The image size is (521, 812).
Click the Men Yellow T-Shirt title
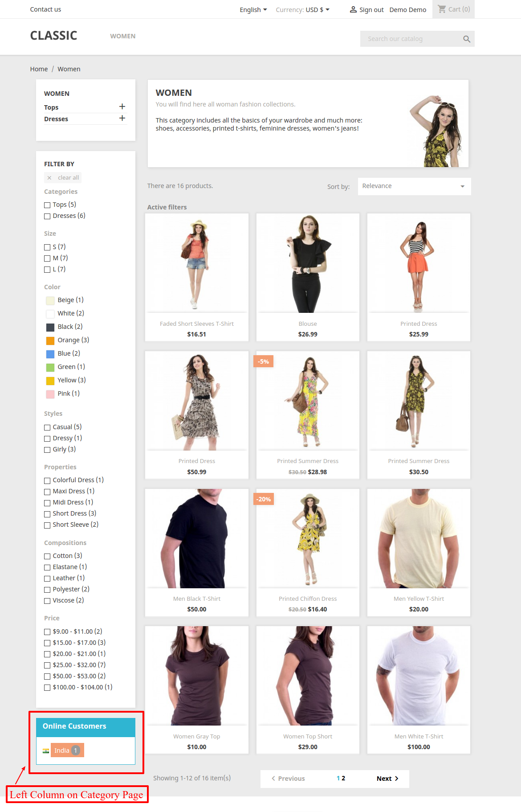[419, 599]
